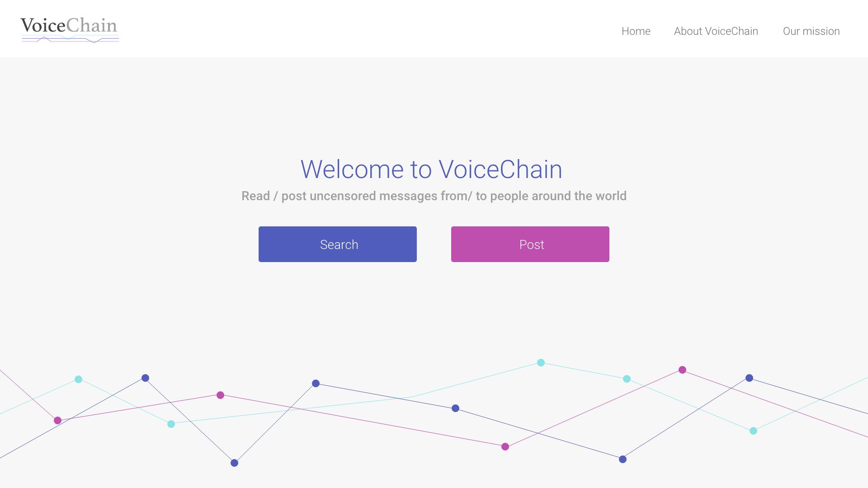868x488 pixels.
Task: Click the highest cyan dot on the graph
Action: [541, 362]
